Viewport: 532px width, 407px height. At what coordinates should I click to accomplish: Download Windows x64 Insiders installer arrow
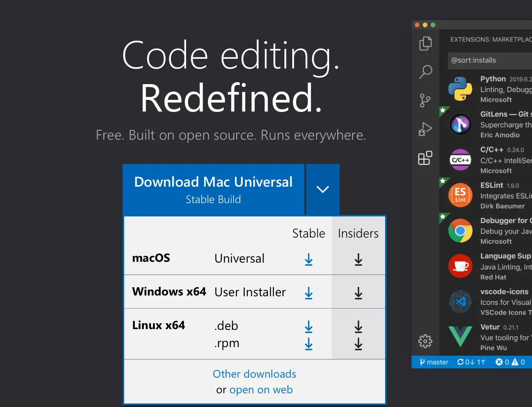[358, 293]
